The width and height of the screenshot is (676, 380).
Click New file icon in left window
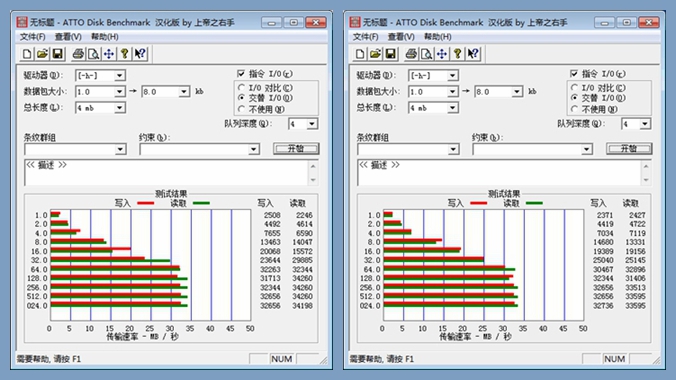(x=27, y=54)
